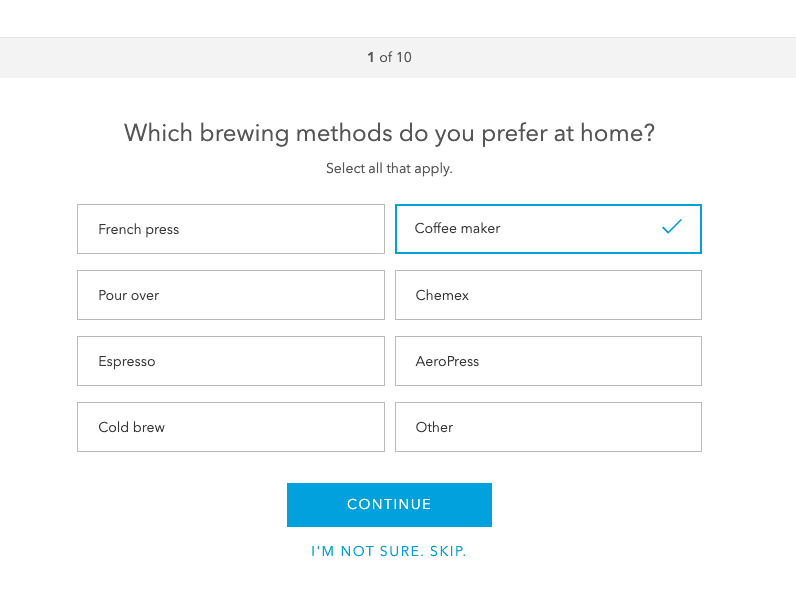Select the Chemex option
796x600 pixels.
tap(548, 295)
